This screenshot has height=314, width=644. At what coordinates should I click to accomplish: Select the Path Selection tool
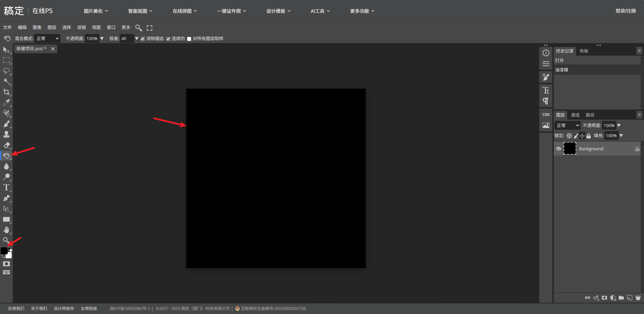(6, 209)
